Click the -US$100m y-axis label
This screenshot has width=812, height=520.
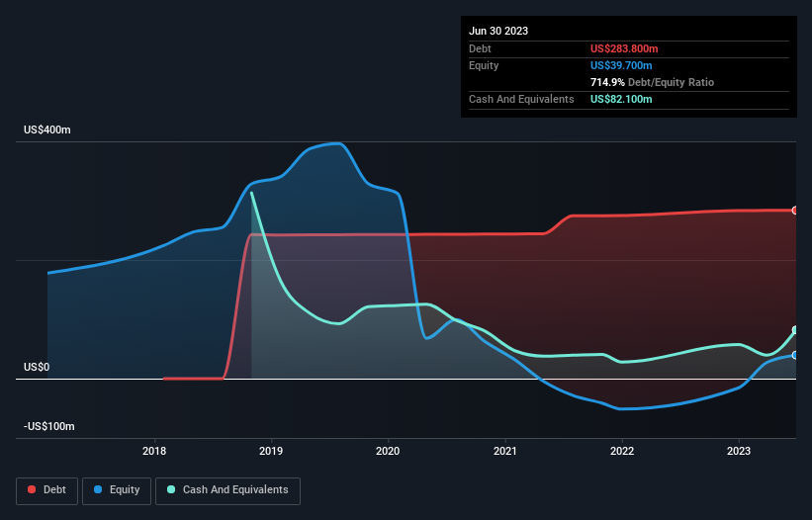(49, 426)
